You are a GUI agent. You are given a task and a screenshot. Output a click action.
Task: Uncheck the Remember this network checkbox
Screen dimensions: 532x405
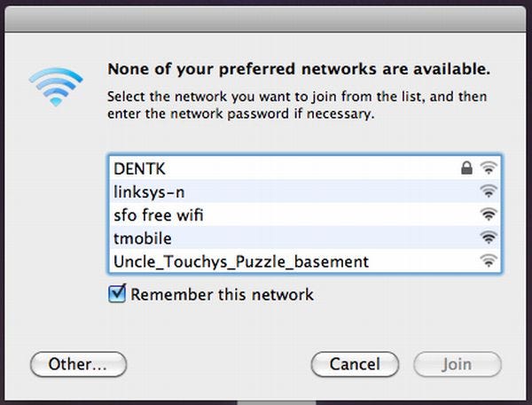(x=117, y=293)
